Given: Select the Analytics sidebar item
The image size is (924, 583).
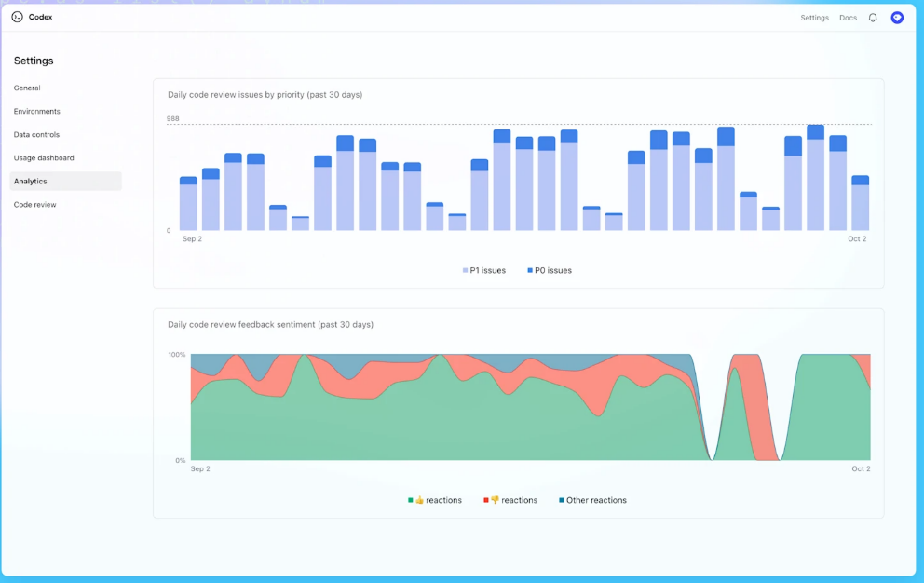Looking at the screenshot, I should [31, 181].
